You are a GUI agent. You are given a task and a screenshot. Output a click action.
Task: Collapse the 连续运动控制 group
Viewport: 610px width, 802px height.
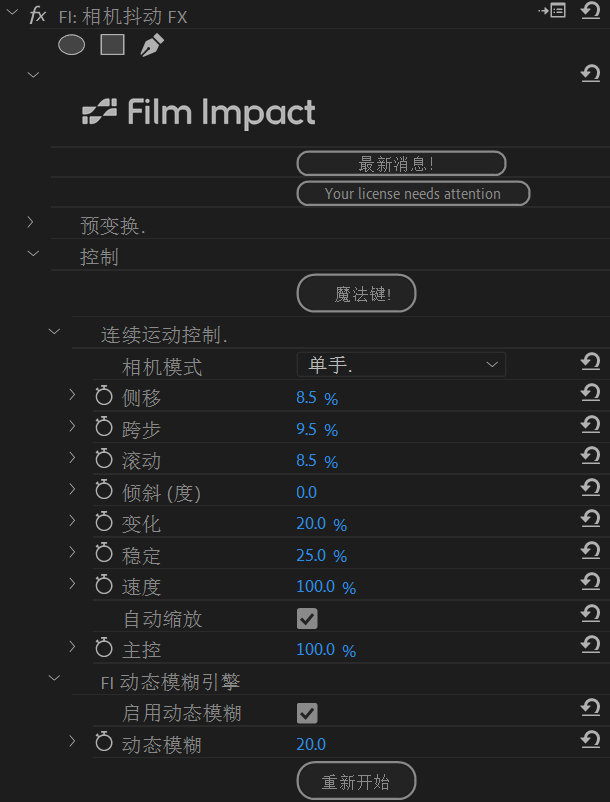pos(54,332)
